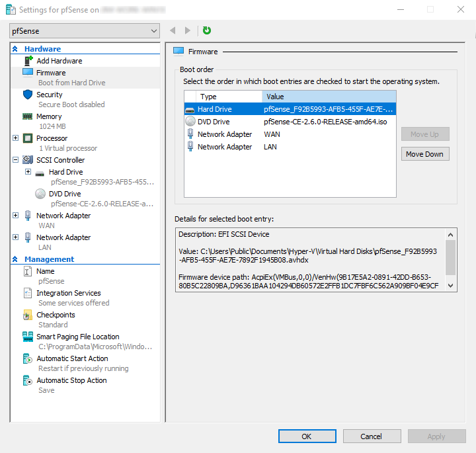The image size is (476, 453).
Task: Expand the Processor tree node
Action: pos(16,138)
